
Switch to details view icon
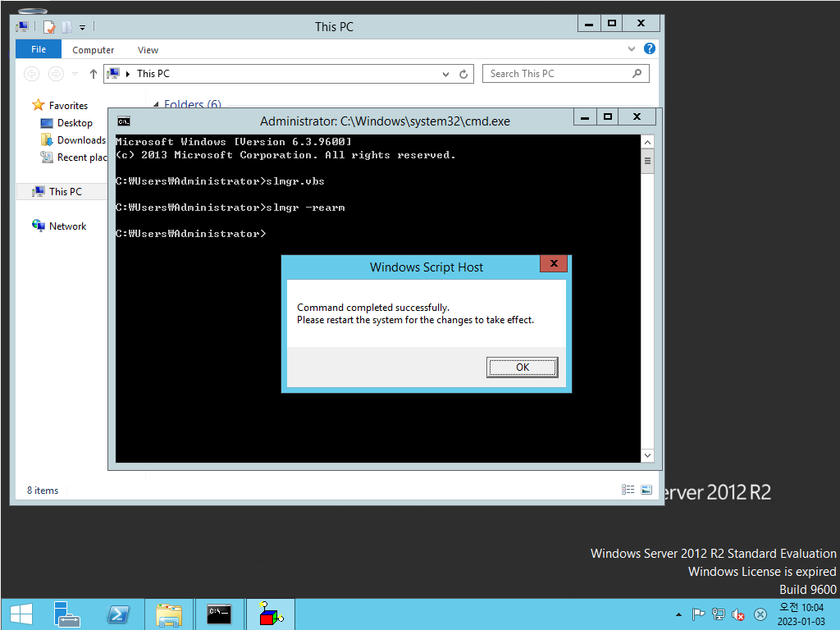[628, 489]
